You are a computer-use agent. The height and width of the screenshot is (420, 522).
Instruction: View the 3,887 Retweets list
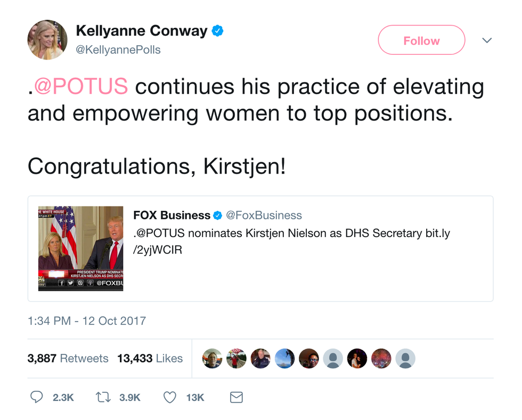pos(68,358)
